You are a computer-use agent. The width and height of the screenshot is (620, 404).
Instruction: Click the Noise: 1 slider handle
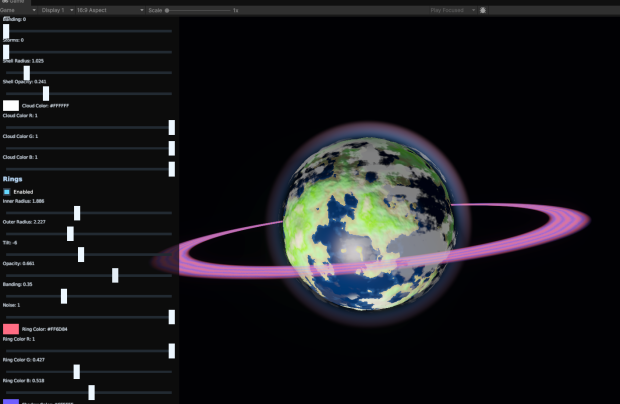(172, 317)
